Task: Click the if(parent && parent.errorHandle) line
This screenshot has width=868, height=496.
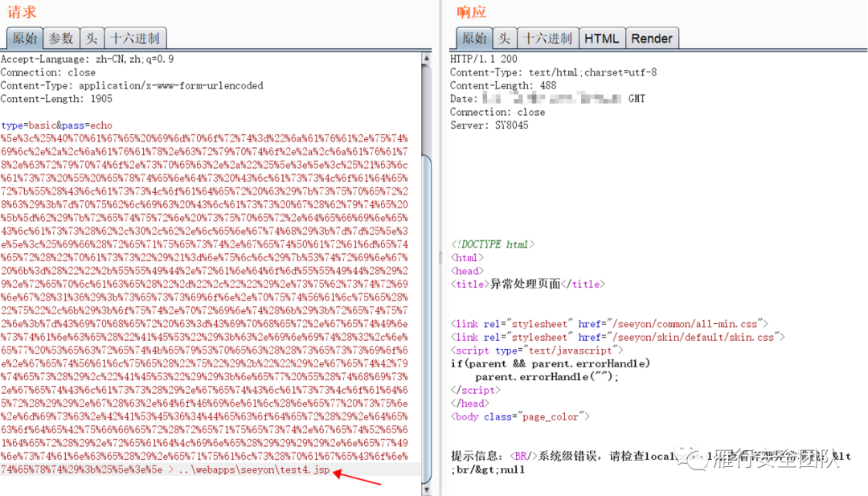Action: tap(551, 364)
